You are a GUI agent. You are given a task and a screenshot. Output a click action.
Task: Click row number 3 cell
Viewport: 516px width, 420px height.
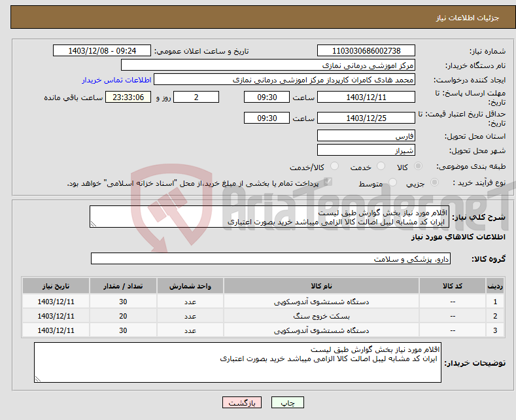495,330
